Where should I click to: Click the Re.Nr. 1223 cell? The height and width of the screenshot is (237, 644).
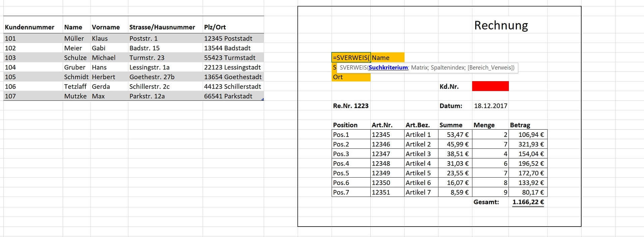point(351,106)
